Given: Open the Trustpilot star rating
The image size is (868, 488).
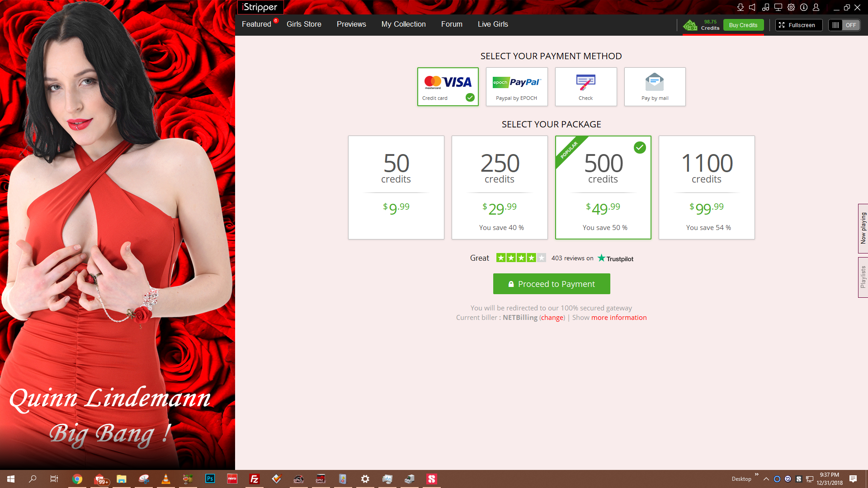Looking at the screenshot, I should [521, 258].
